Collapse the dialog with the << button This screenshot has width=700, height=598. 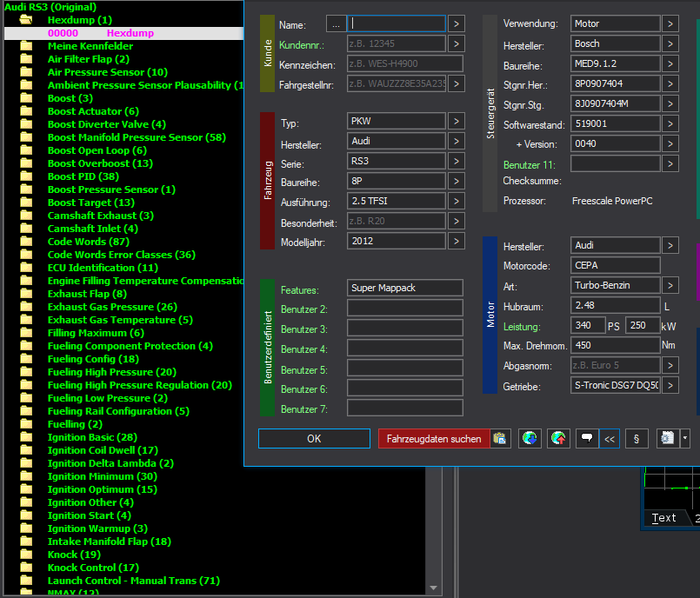(610, 439)
